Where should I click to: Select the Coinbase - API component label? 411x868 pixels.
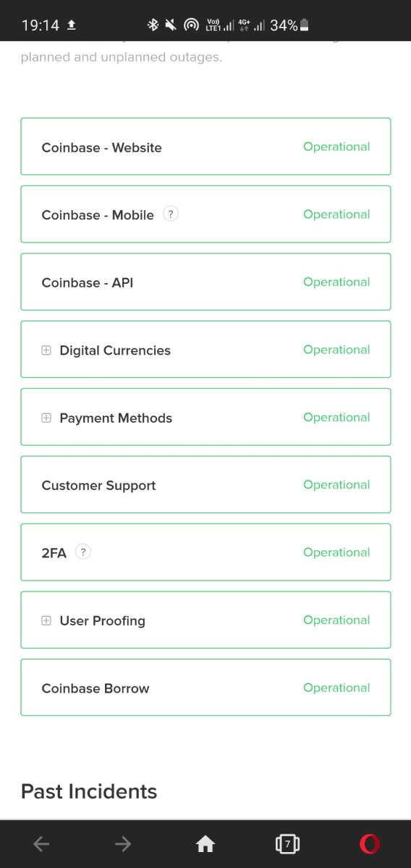(x=88, y=282)
